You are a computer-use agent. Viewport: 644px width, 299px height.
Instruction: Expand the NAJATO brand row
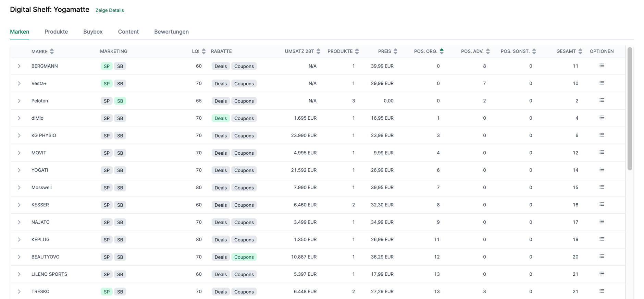(19, 222)
